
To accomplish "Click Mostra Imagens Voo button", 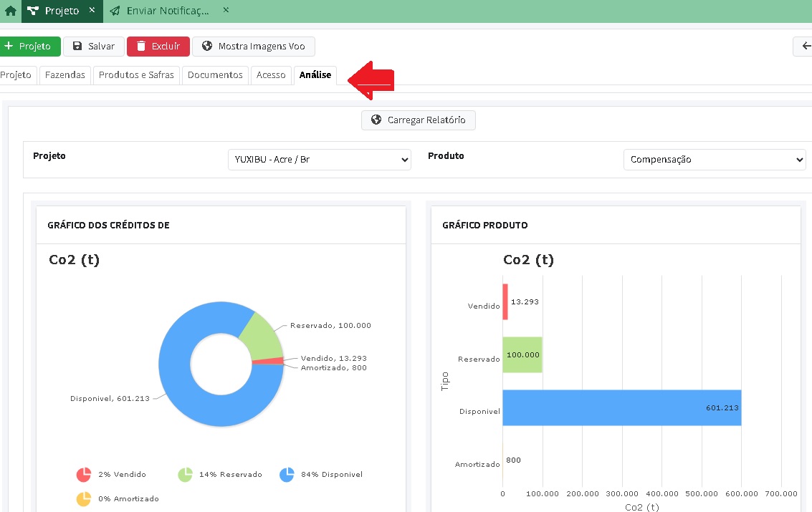I will [254, 47].
